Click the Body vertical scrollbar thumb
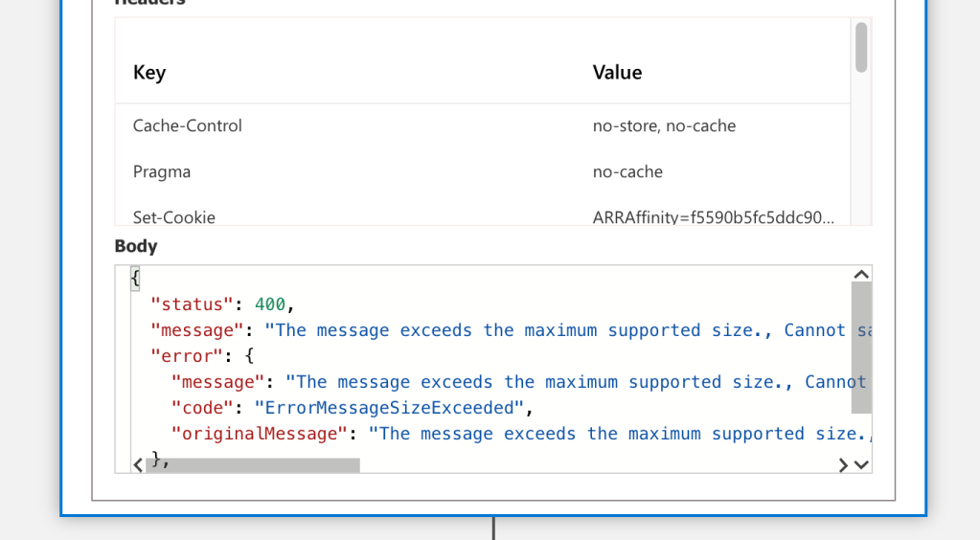This screenshot has height=540, width=980. pos(861,348)
